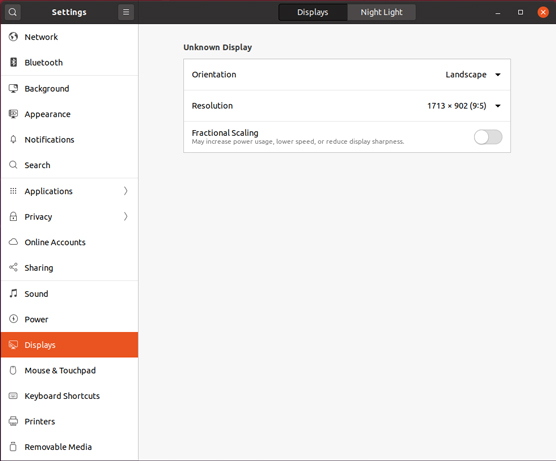Open Network settings label

(41, 37)
